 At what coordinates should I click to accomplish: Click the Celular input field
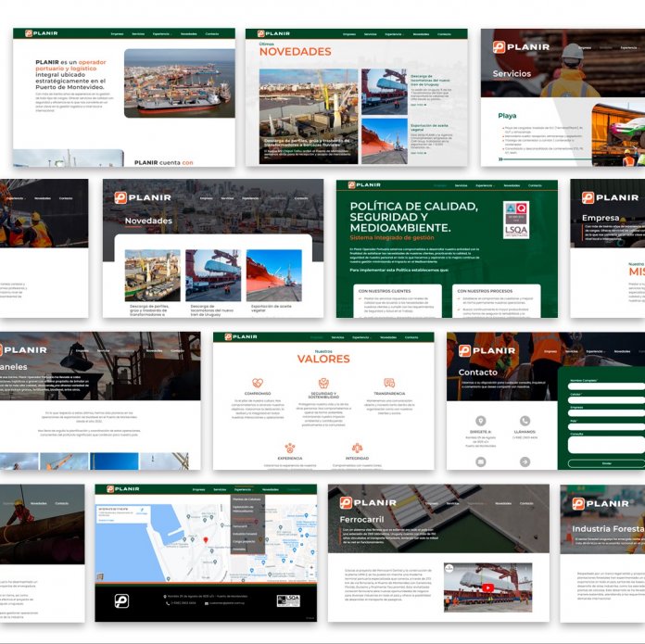point(606,399)
